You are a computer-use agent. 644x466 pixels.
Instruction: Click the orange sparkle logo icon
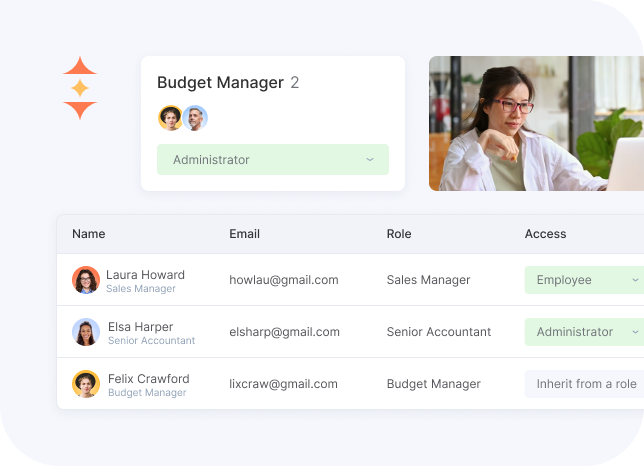pos(80,89)
